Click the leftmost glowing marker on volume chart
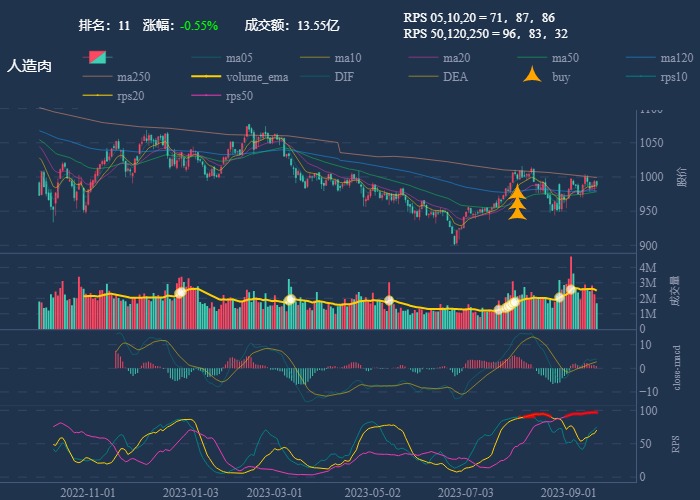Screen dimensions: 700x500 pyautogui.click(x=180, y=292)
